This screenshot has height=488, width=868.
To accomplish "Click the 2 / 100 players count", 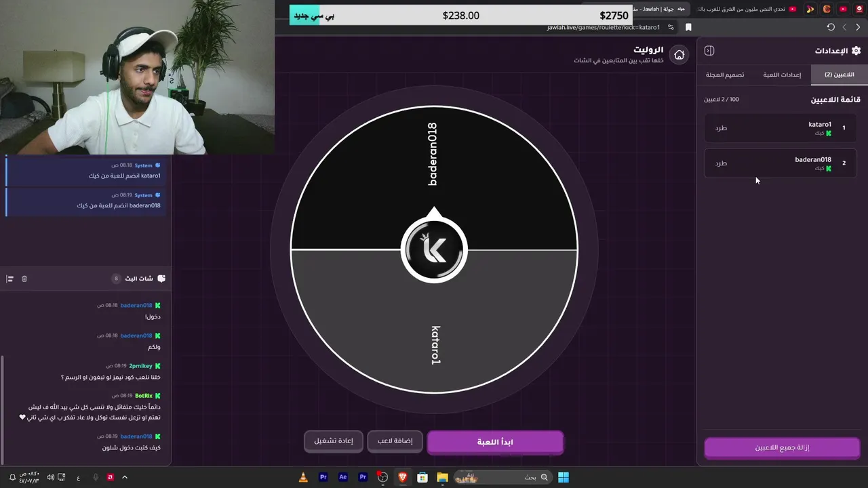I will coord(722,100).
